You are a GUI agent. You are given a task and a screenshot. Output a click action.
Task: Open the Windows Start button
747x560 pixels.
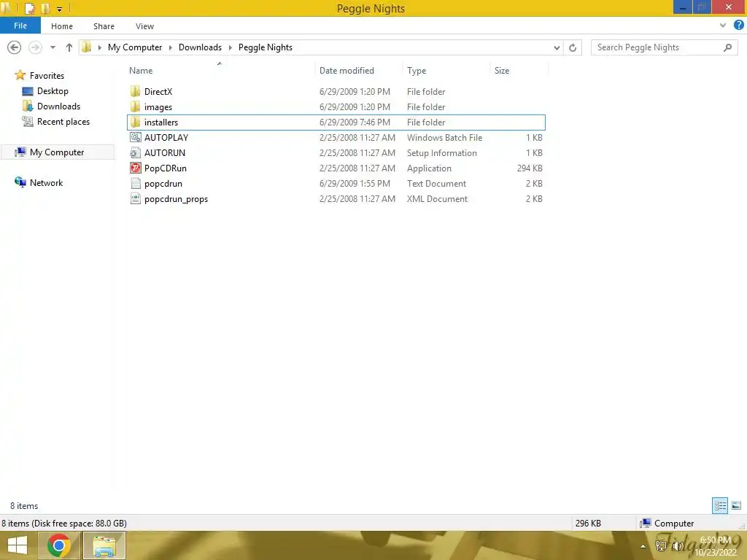click(x=18, y=545)
